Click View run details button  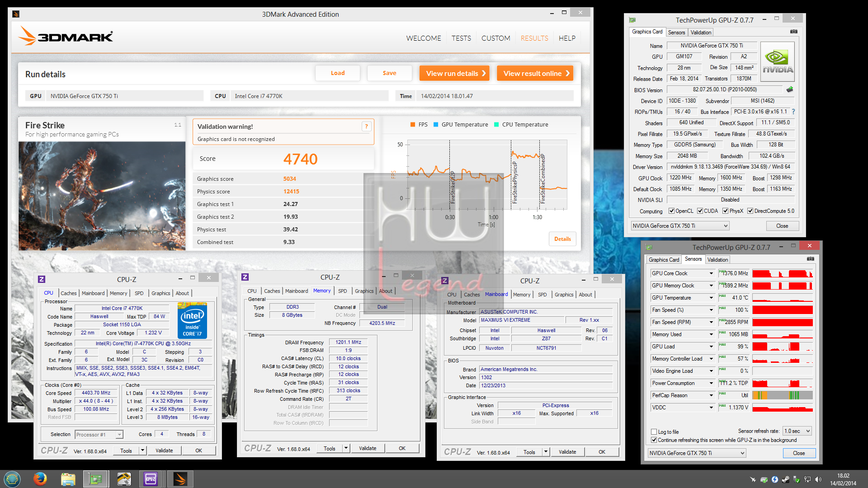[455, 73]
